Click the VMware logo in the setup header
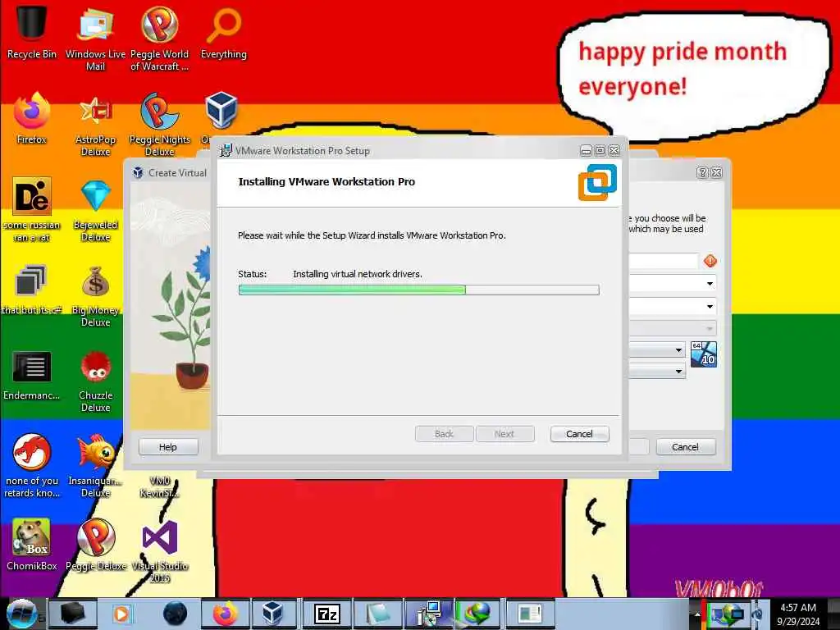This screenshot has height=630, width=840. [x=597, y=182]
